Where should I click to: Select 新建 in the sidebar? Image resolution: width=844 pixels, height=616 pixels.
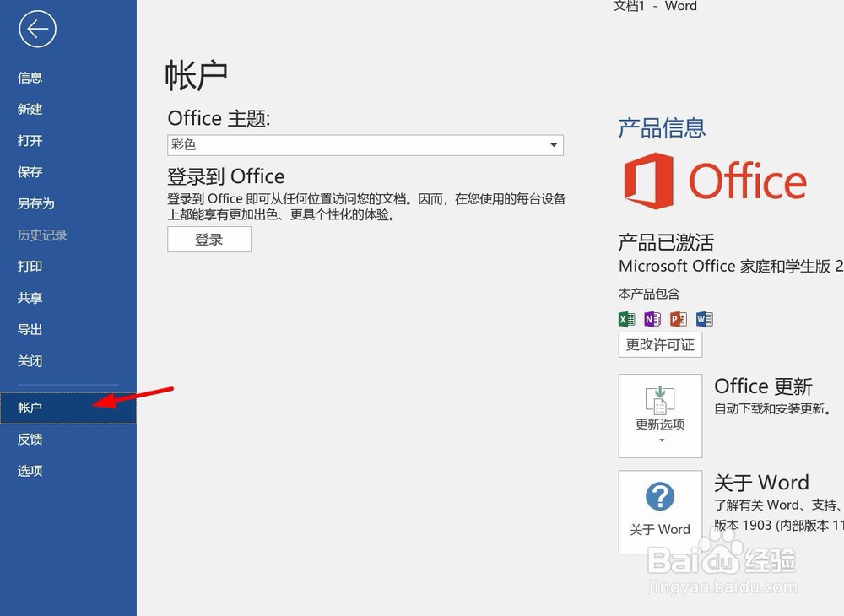click(x=30, y=109)
